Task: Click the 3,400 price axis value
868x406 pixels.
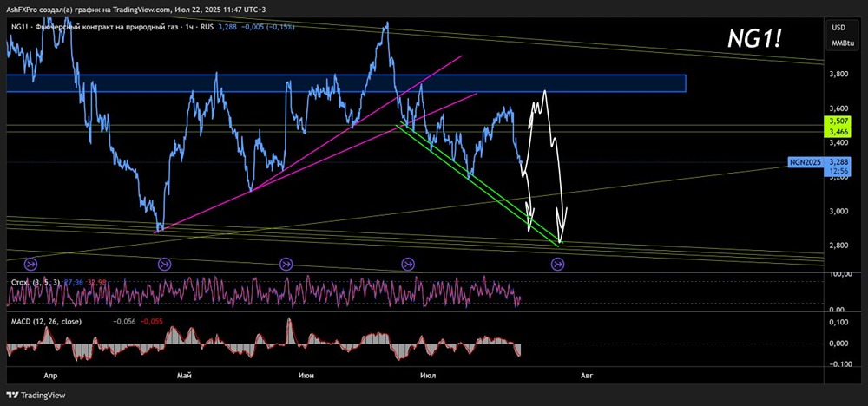Action: (837, 143)
